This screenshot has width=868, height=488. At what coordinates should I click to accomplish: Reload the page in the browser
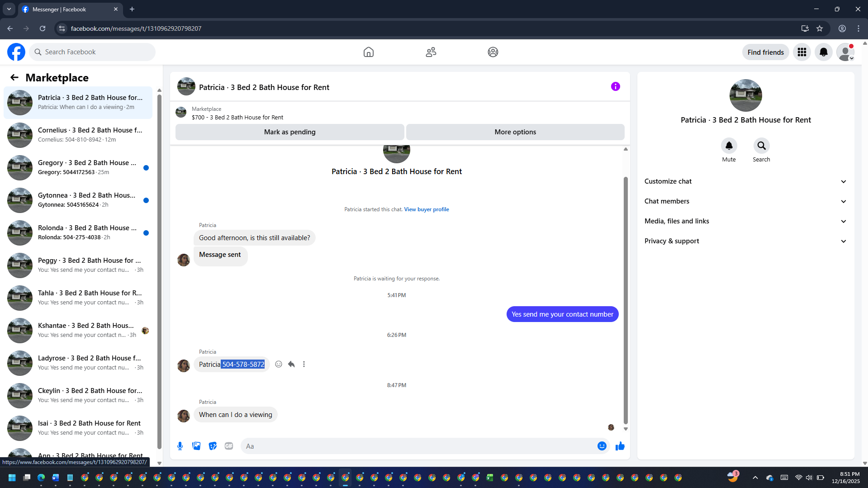[43, 28]
